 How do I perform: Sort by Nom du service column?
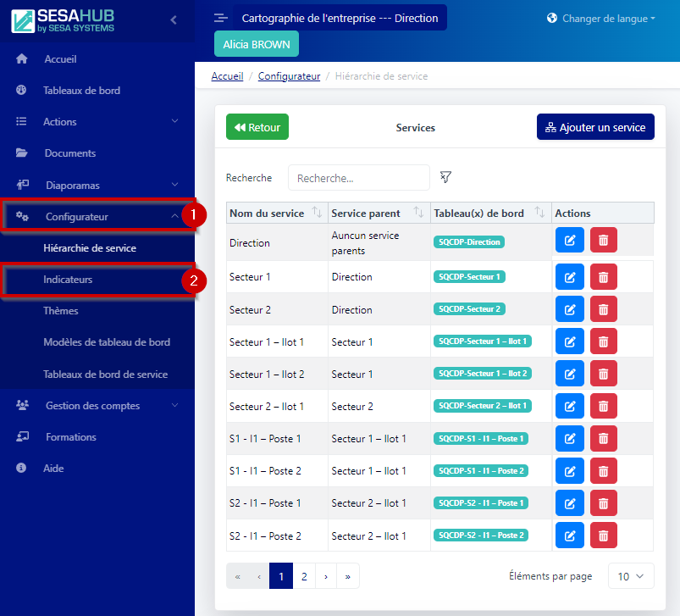point(317,213)
